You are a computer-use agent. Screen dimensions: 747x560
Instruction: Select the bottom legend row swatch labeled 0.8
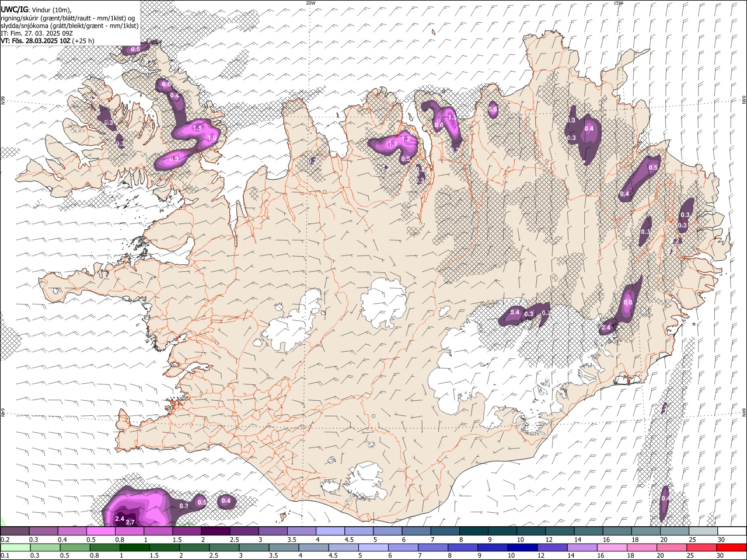coord(104,548)
